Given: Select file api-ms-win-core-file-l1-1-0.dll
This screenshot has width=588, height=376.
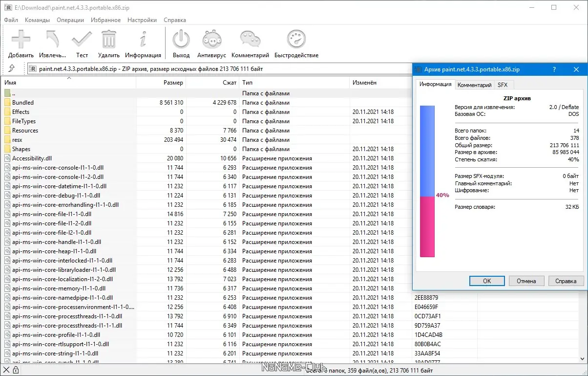Looking at the screenshot, I should click(x=52, y=214).
